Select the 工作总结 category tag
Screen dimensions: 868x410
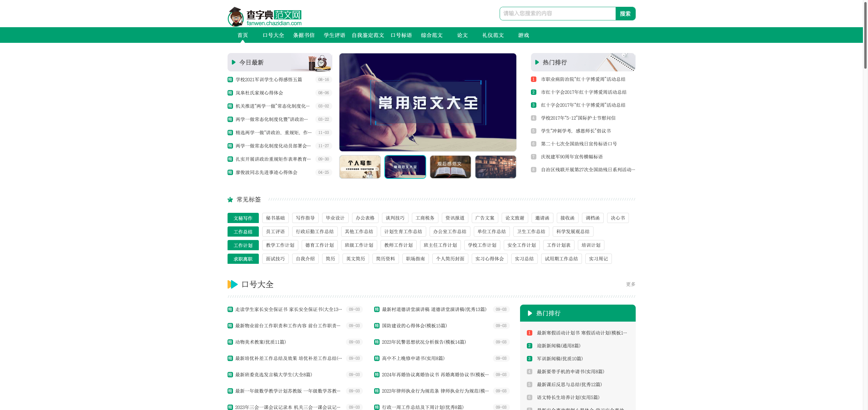[x=243, y=232]
